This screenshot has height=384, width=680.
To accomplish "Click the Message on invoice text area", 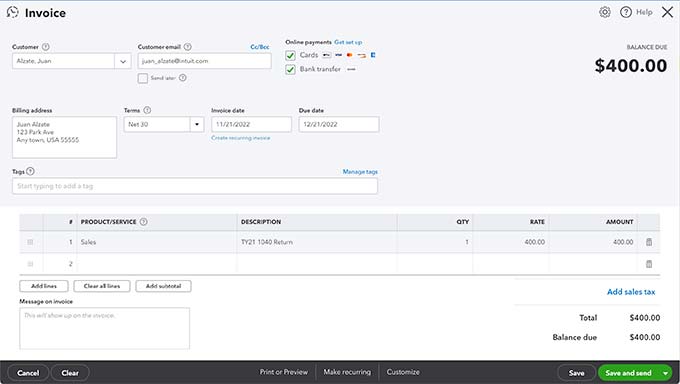I will (x=105, y=328).
